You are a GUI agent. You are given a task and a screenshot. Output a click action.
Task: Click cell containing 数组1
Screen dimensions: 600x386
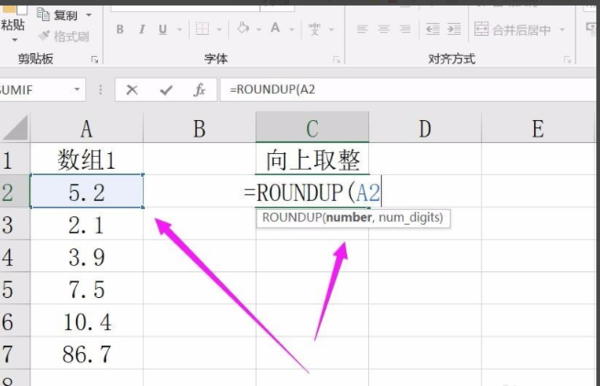click(x=86, y=159)
